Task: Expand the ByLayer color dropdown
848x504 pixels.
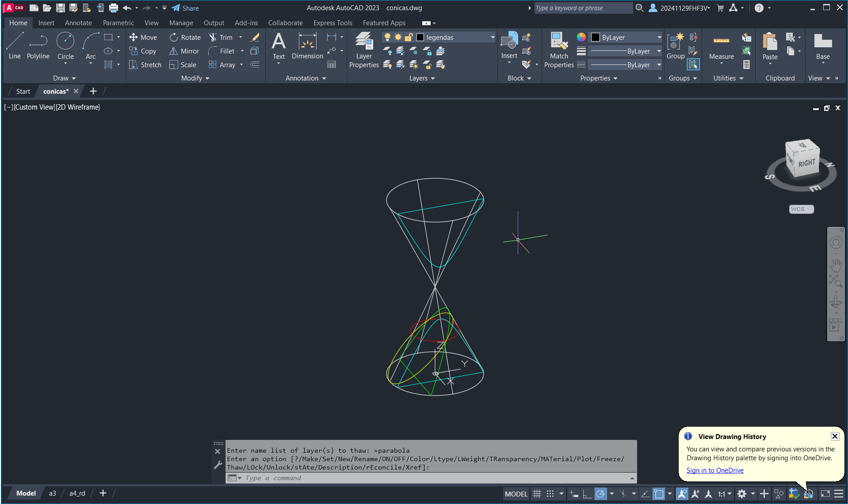Action: click(x=659, y=38)
